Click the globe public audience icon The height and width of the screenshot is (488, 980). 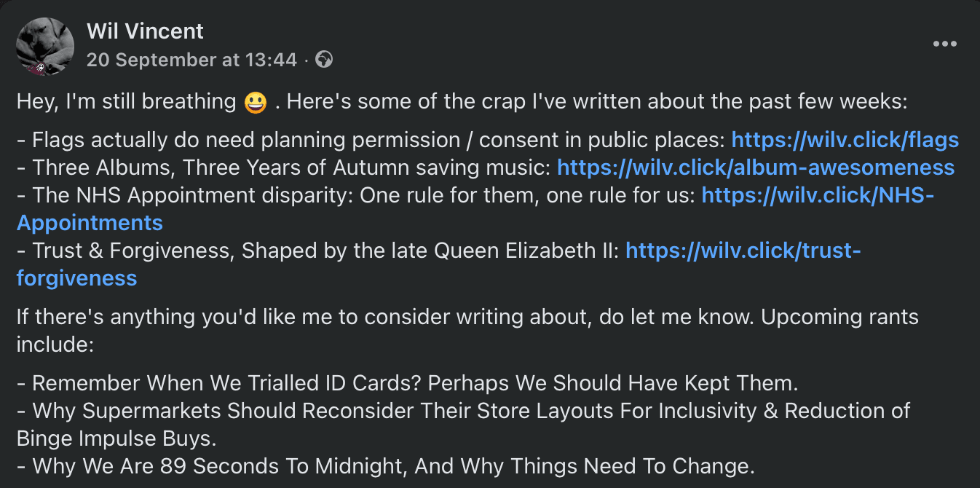click(324, 60)
